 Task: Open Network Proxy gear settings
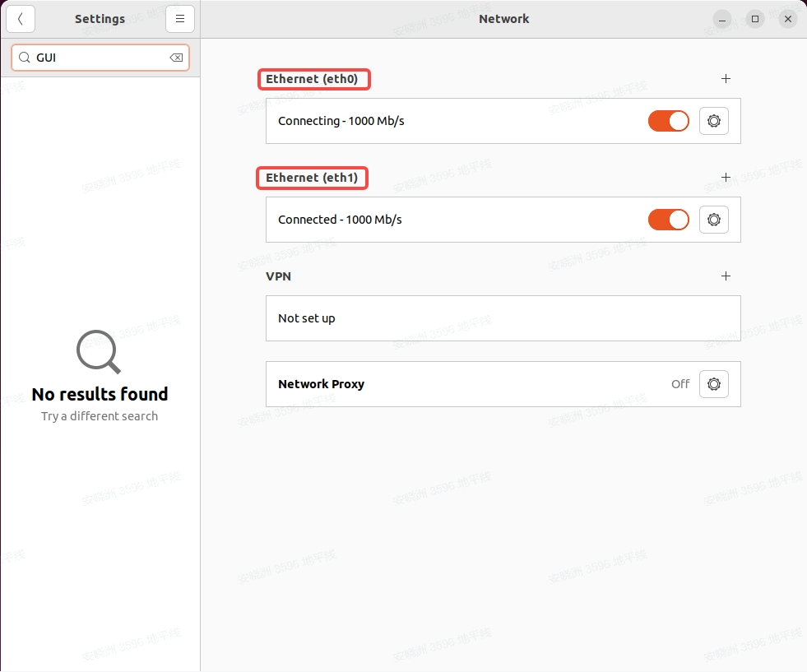pyautogui.click(x=713, y=384)
